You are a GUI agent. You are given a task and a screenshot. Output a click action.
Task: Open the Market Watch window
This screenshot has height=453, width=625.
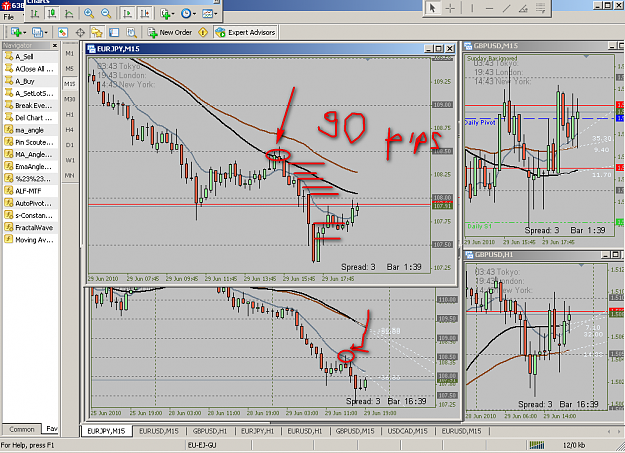point(63,32)
